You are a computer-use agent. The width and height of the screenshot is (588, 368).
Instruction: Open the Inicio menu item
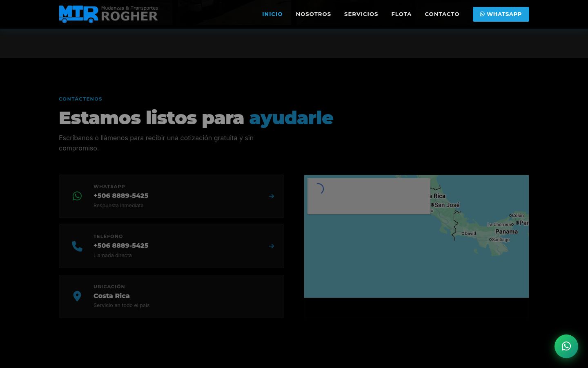pyautogui.click(x=272, y=14)
